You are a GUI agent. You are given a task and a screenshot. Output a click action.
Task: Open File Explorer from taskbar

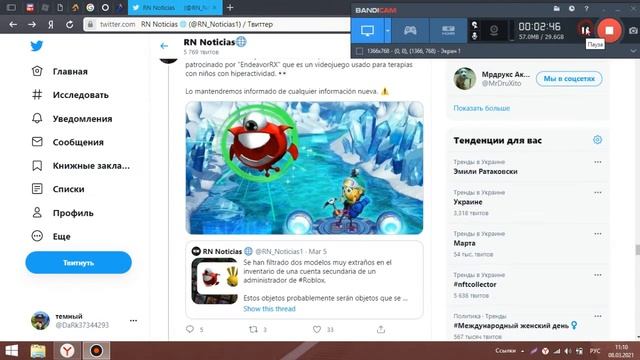[38, 351]
